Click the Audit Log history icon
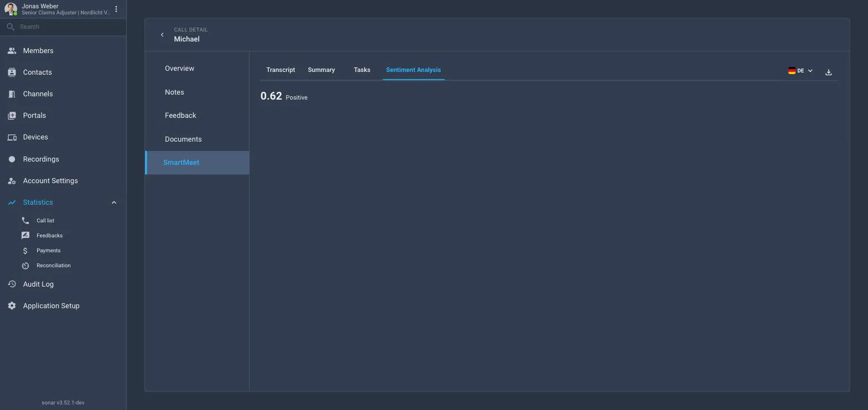Image resolution: width=868 pixels, height=410 pixels. pyautogui.click(x=12, y=284)
